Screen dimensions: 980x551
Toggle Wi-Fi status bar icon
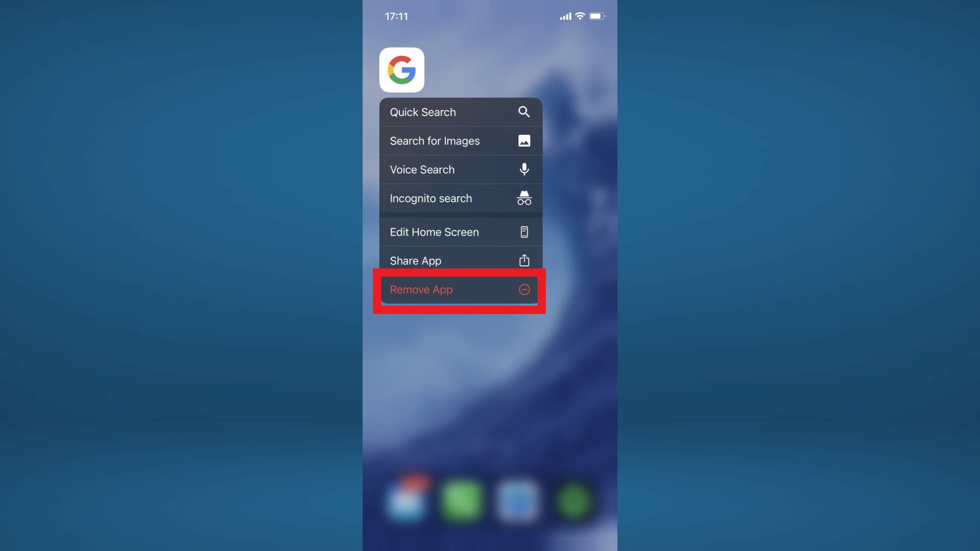click(580, 16)
